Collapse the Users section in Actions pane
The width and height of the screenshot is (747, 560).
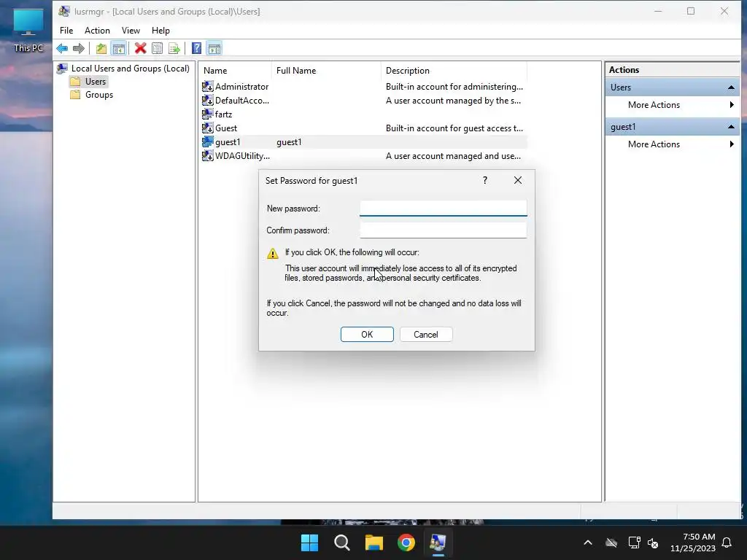tap(731, 87)
